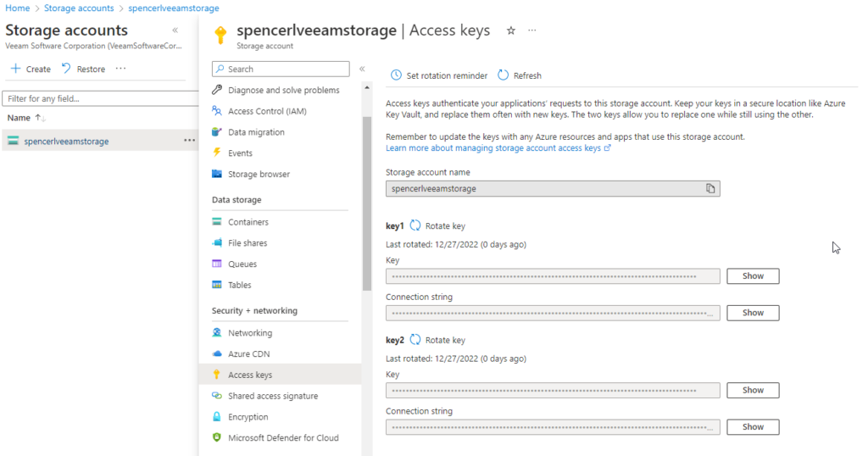The height and width of the screenshot is (456, 868).
Task: Click the File shares icon
Action: point(217,243)
